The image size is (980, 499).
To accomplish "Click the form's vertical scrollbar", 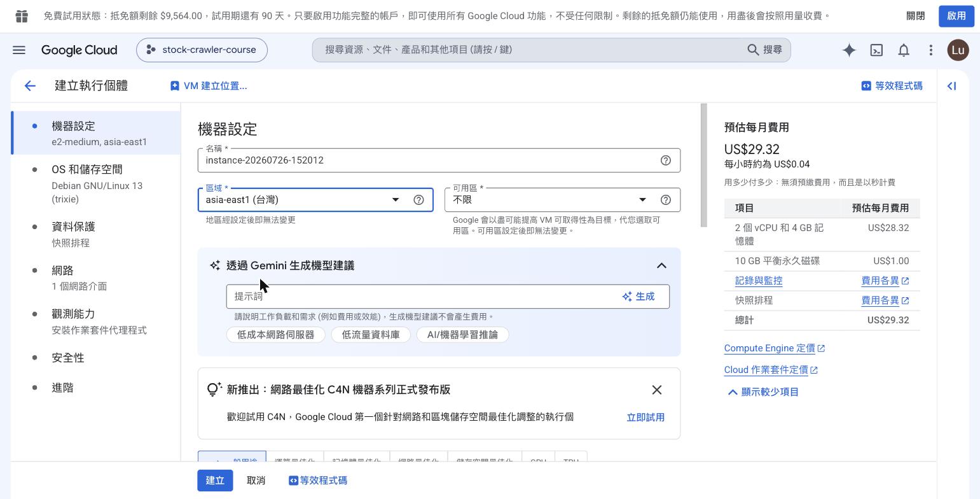I will [x=703, y=165].
